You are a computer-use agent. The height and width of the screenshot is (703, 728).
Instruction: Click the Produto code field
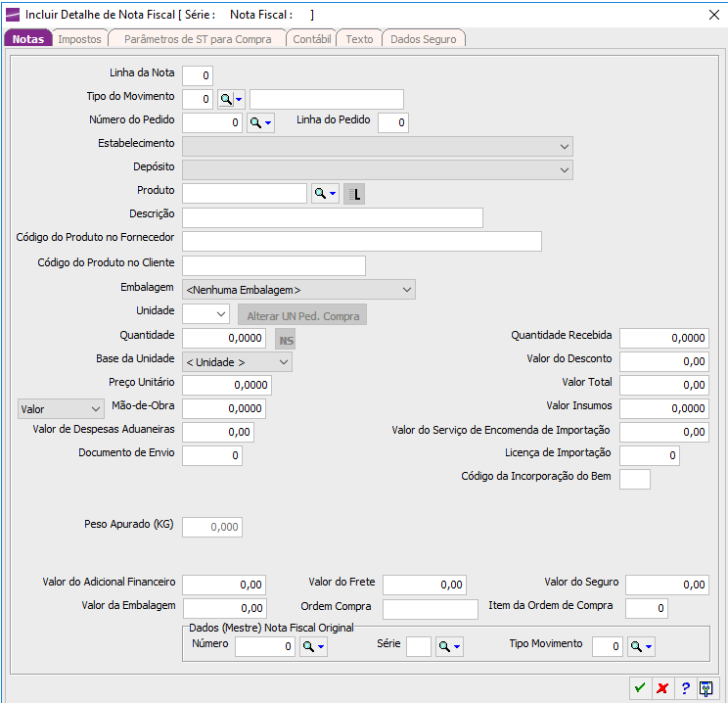click(x=245, y=193)
